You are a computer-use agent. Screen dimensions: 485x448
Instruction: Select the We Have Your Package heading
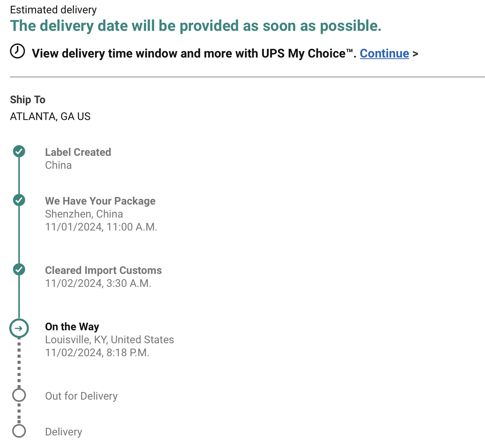100,201
